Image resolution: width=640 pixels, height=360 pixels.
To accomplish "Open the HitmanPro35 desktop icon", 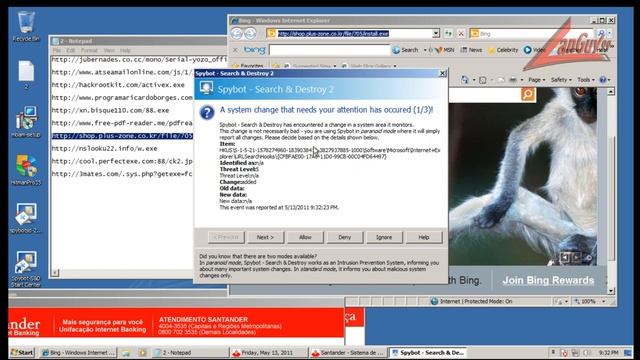I will pos(26,170).
